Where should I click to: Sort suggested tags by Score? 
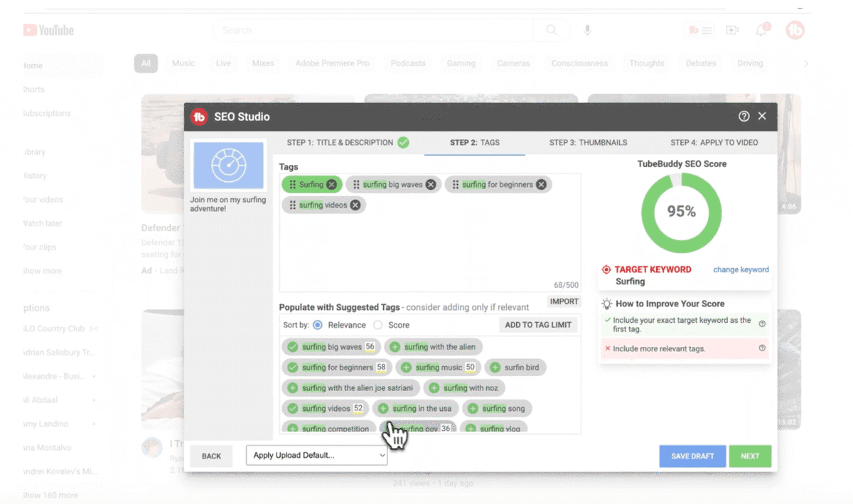(x=378, y=325)
